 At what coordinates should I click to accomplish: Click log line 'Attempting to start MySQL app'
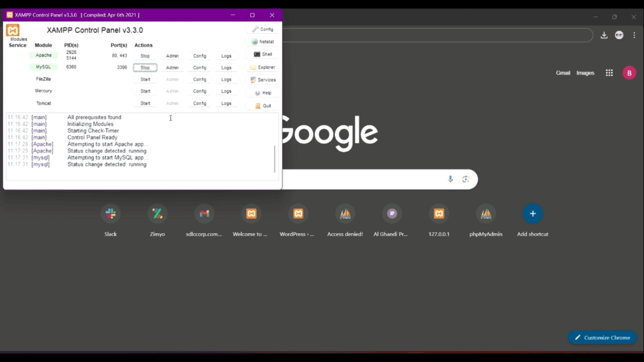(108, 157)
